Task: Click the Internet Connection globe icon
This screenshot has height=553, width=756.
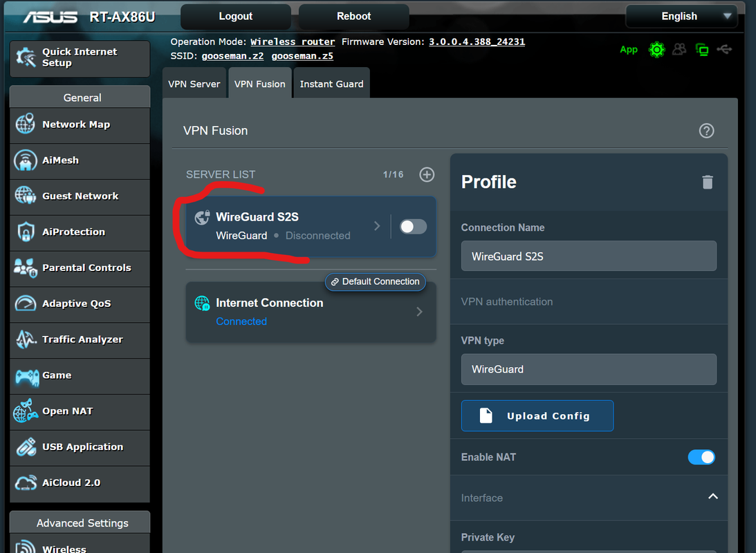Action: [202, 303]
